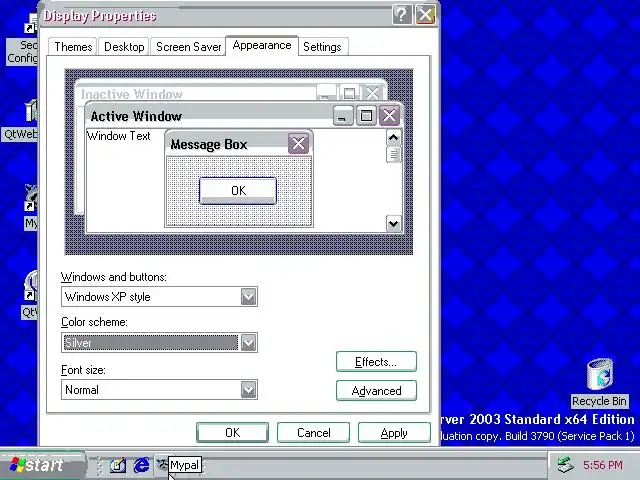
Task: Confirm with the dialog's bottom OK button
Action: click(232, 432)
